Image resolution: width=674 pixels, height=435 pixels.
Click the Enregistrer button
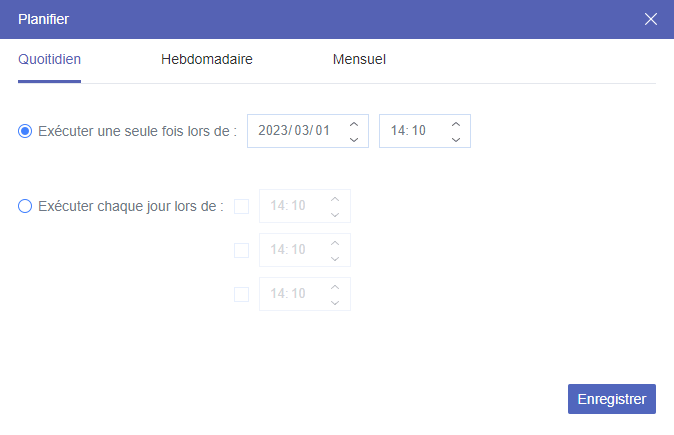click(x=611, y=398)
